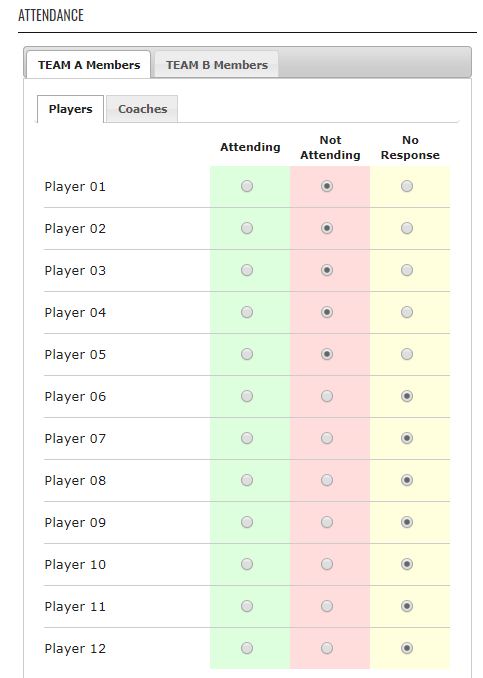Viewport: 483px width, 678px height.
Task: Mark Player 11 as Attending
Action: pyautogui.click(x=247, y=606)
